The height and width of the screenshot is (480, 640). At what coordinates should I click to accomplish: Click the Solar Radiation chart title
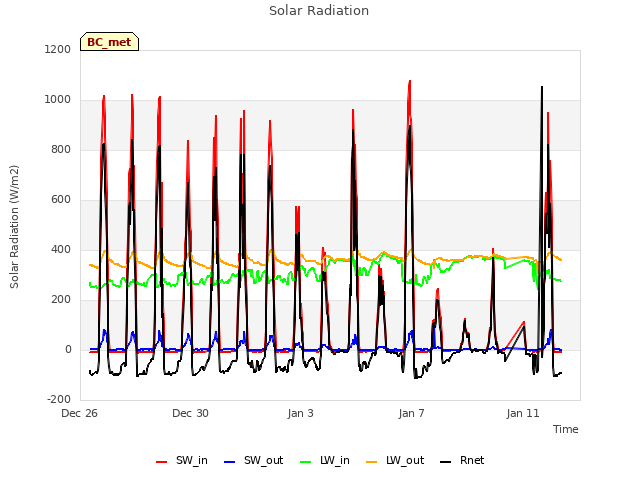point(319,11)
